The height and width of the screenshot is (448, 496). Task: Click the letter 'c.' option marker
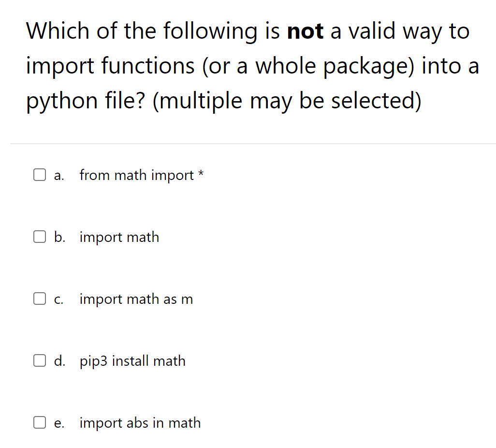tap(59, 299)
